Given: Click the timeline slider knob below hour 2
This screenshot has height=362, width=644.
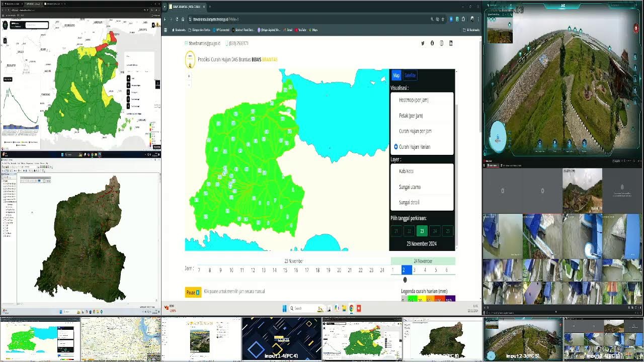Looking at the screenshot, I should (405, 280).
